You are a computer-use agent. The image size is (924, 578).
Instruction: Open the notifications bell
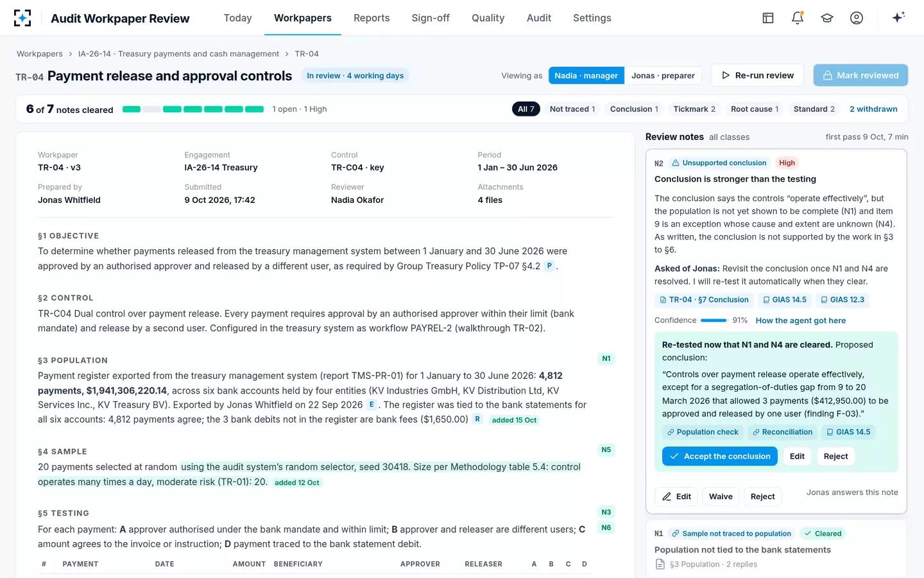[798, 18]
